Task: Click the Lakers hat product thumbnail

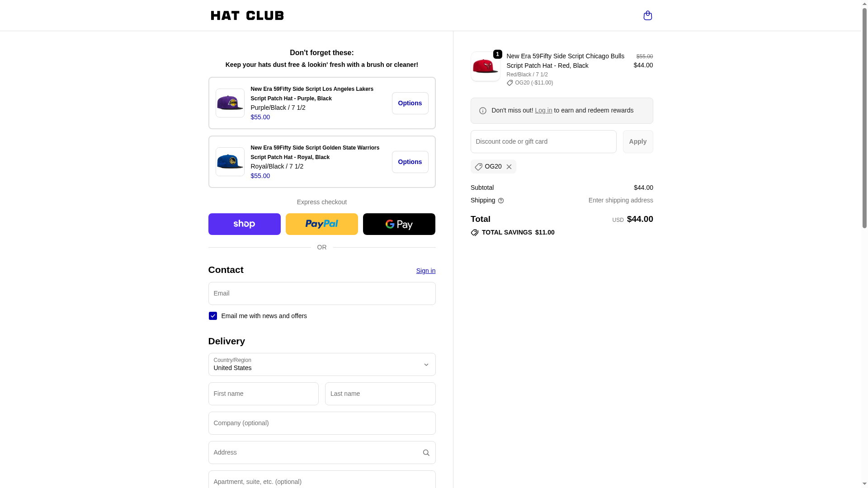Action: [230, 103]
